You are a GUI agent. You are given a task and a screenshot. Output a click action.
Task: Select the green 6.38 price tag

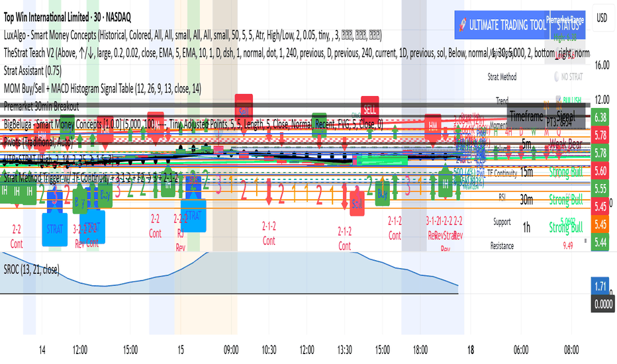600,117
